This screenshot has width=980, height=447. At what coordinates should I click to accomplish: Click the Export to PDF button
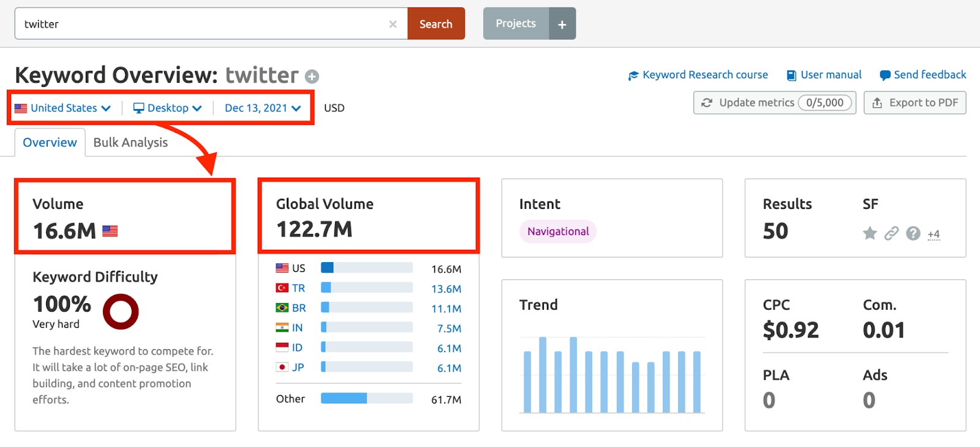pos(915,103)
